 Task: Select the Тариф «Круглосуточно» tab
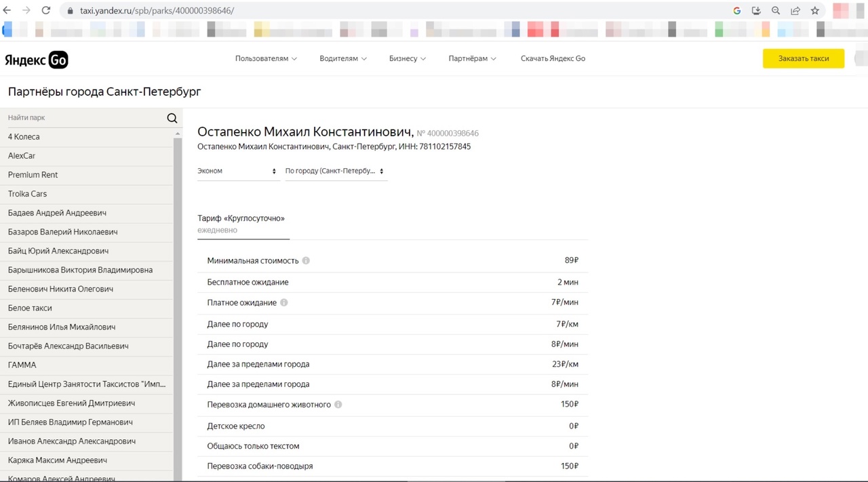243,224
